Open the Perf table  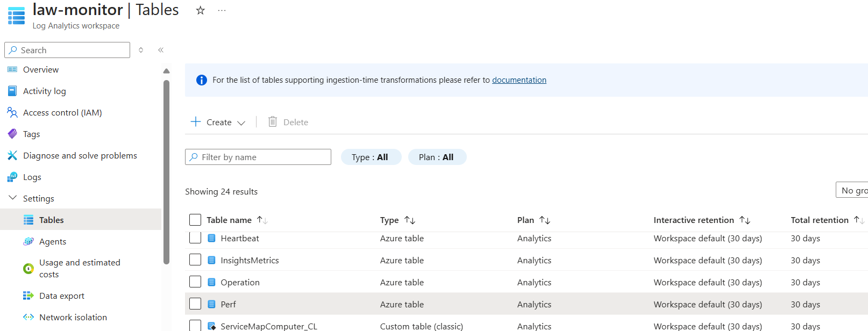[x=228, y=304]
